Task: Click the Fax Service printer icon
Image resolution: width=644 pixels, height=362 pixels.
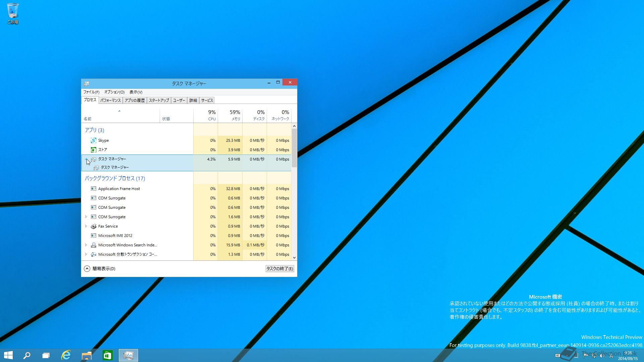Action: 94,226
